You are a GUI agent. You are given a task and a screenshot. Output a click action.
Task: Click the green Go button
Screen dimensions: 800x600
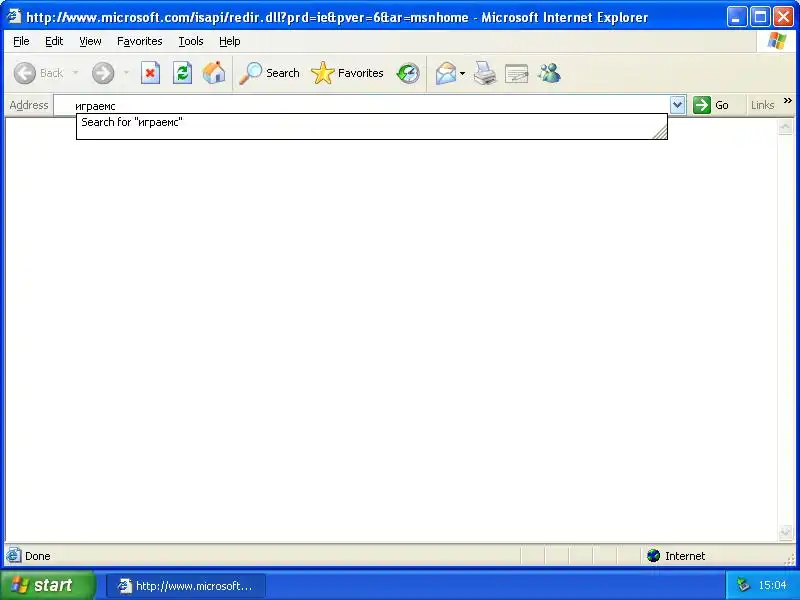point(711,105)
